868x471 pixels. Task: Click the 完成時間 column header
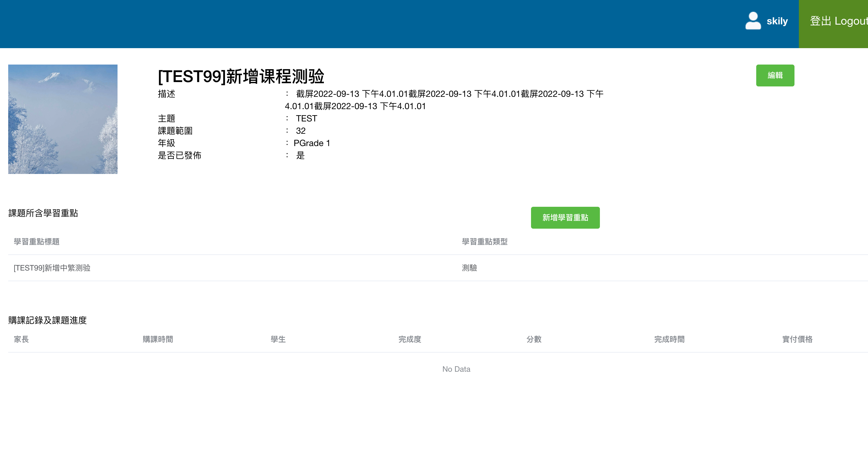click(x=669, y=339)
